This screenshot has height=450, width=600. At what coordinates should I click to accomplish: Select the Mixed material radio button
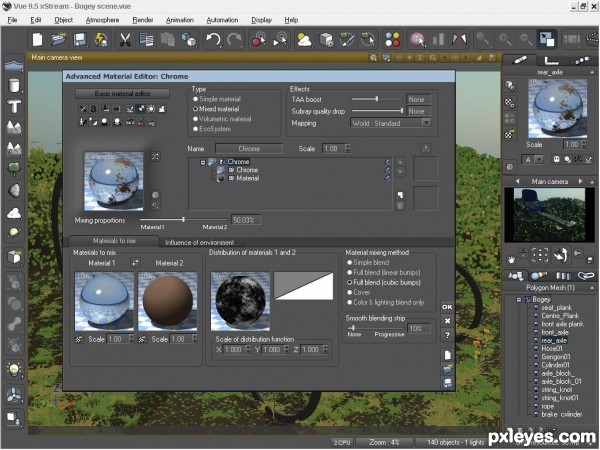coord(195,109)
